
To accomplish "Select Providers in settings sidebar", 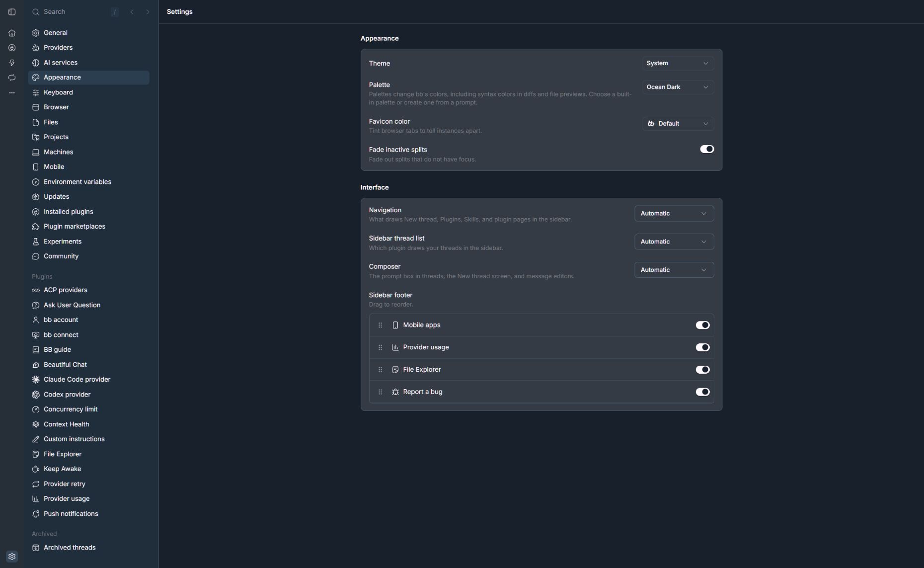I will point(89,48).
